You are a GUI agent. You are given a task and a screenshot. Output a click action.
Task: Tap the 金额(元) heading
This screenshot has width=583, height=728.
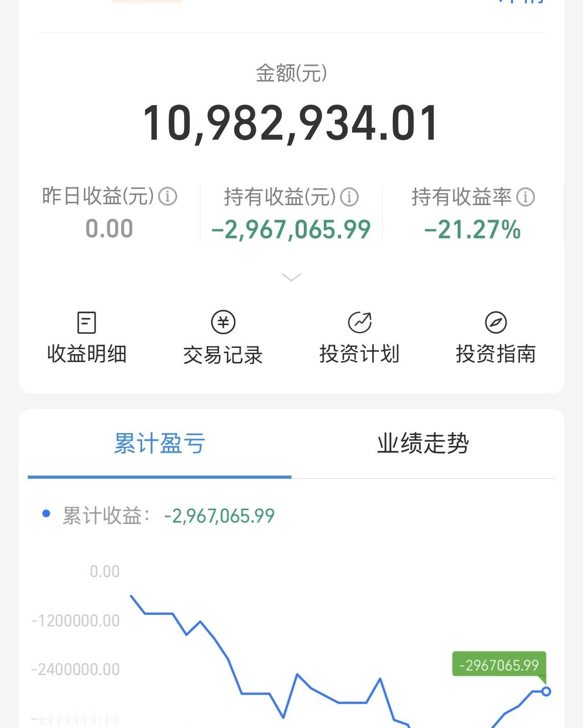(x=291, y=73)
